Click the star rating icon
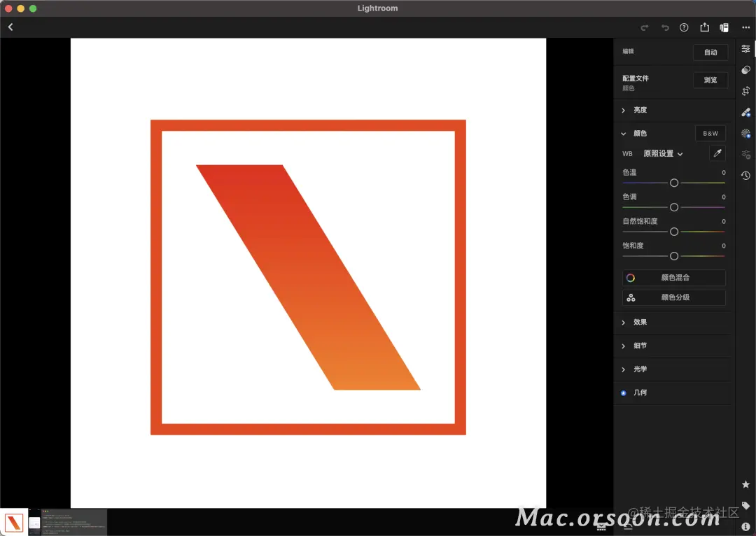Viewport: 756px width, 536px height. [x=745, y=484]
